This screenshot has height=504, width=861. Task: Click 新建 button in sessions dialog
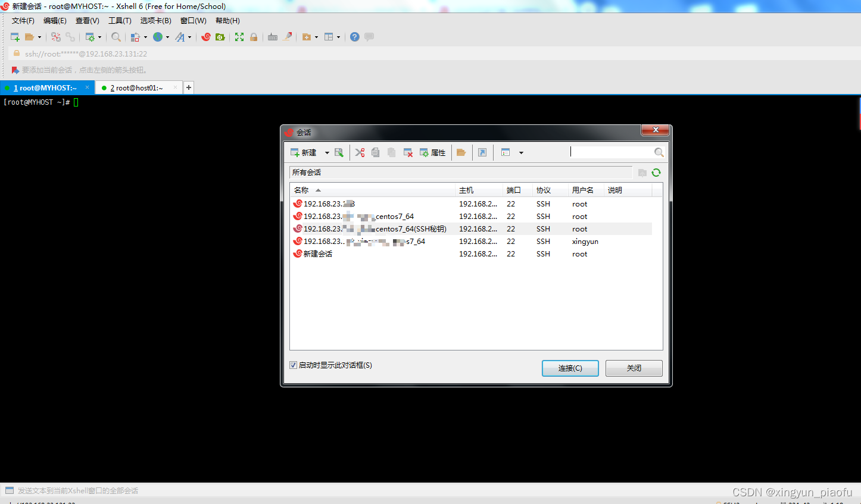click(304, 153)
